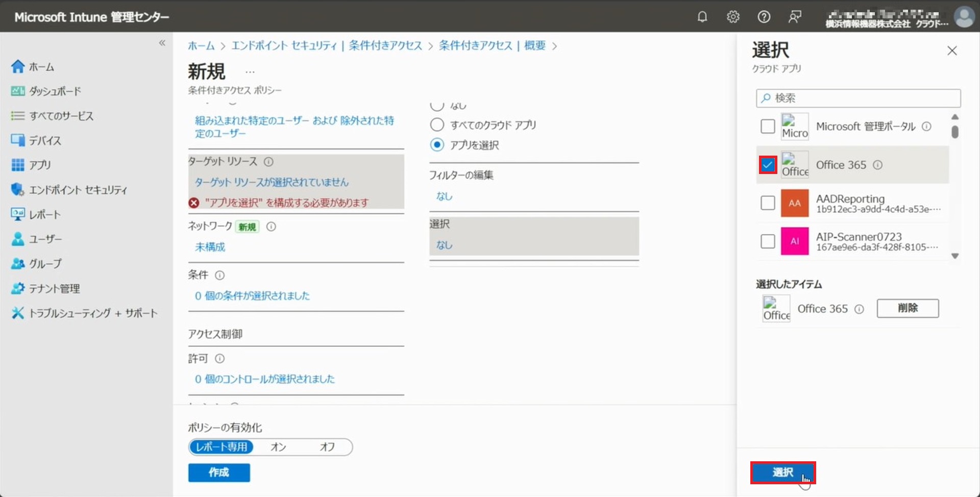Open the なし link under 選択
The height and width of the screenshot is (497, 980).
[x=444, y=245]
